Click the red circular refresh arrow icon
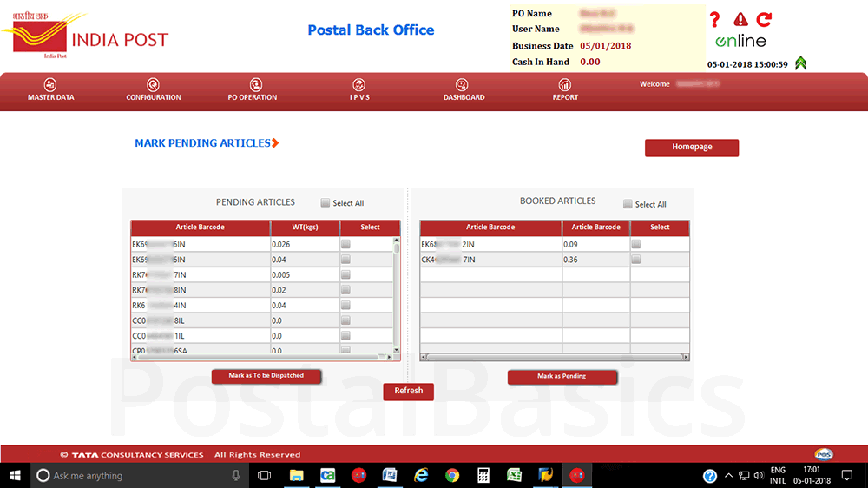This screenshot has height=488, width=868. 764,19
